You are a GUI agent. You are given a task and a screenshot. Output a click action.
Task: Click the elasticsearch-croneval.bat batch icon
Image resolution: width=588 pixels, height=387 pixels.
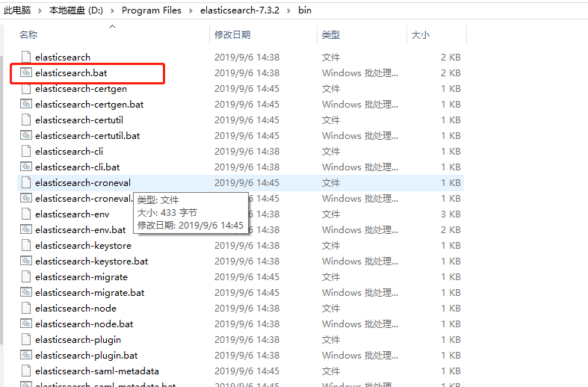click(26, 199)
